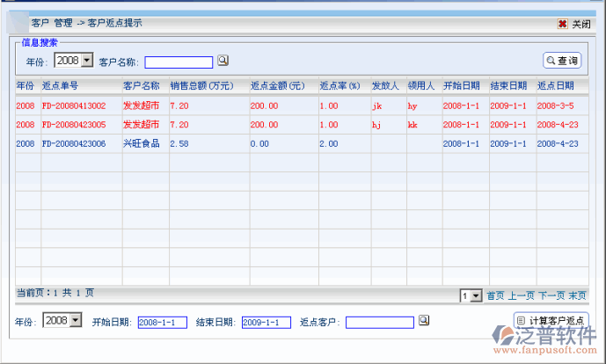Click the 开始日期 date input field
This screenshot has width=606, height=364.
[x=162, y=322]
